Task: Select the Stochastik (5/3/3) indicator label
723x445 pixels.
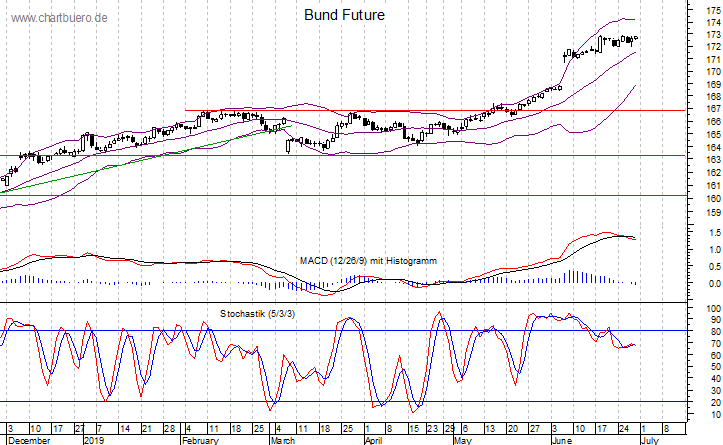Action: pos(257,314)
